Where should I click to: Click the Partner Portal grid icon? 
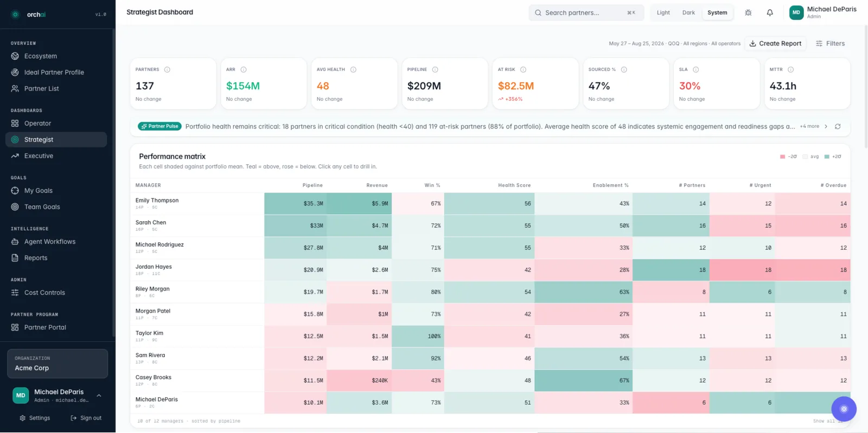pyautogui.click(x=15, y=327)
